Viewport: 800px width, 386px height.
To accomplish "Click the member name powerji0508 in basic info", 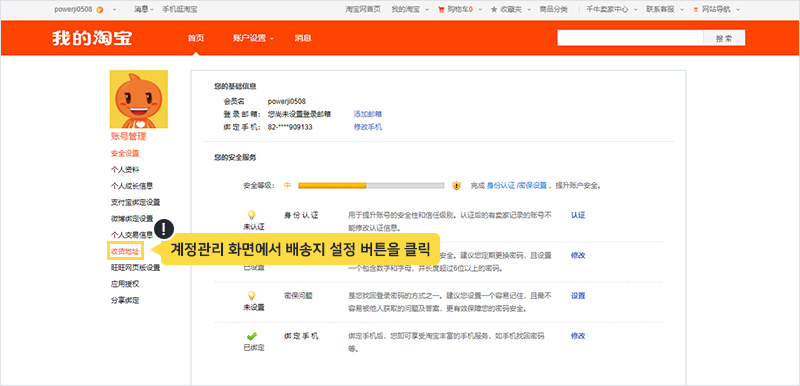I will (x=287, y=101).
